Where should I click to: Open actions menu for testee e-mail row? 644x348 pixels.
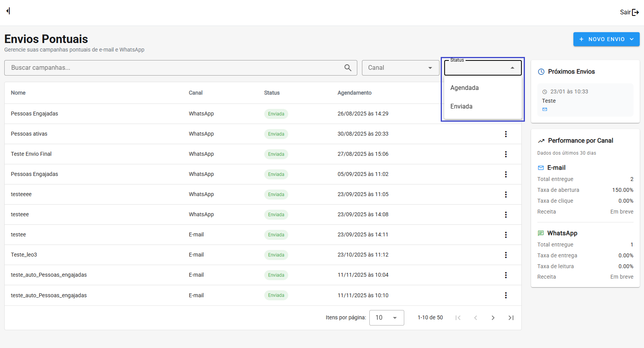[506, 235]
